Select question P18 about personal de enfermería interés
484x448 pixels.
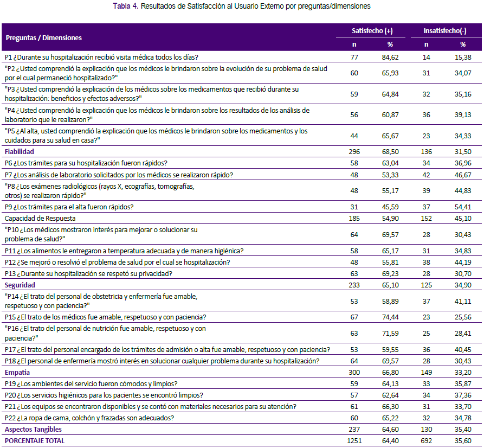[x=162, y=361]
